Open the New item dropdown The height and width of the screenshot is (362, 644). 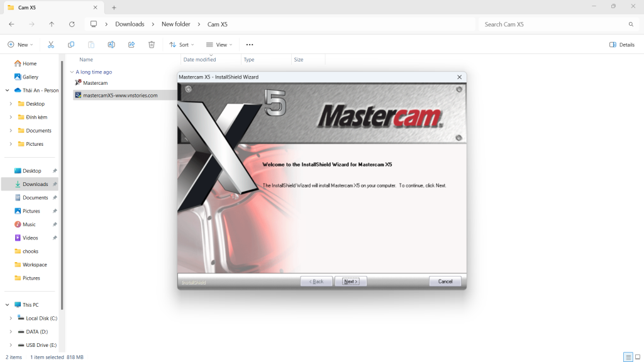20,45
